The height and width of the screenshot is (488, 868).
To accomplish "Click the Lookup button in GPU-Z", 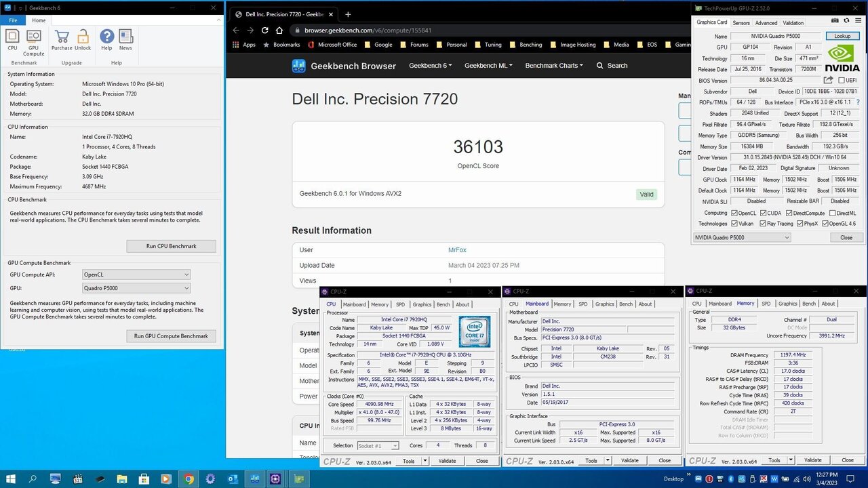I will point(842,36).
